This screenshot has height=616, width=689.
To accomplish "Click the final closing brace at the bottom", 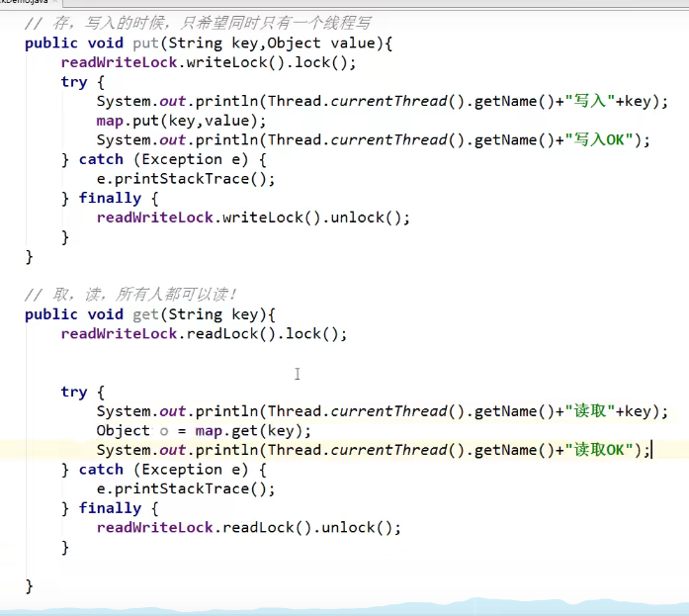I will [x=30, y=586].
